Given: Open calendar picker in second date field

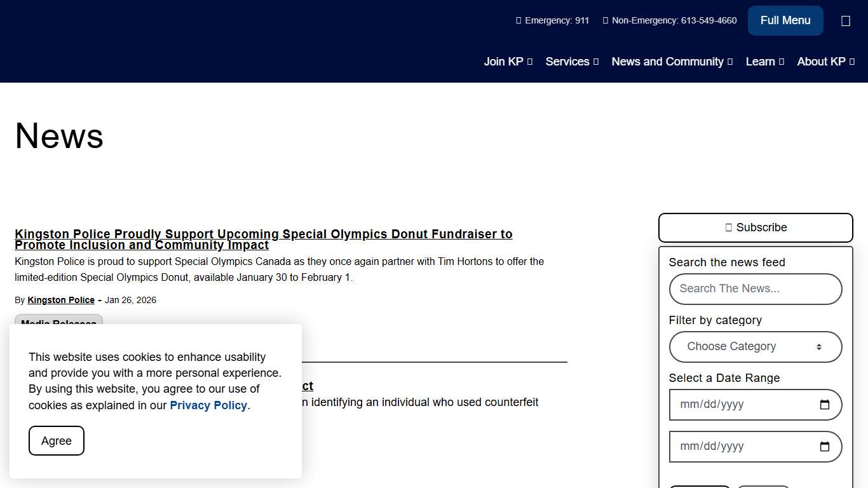Looking at the screenshot, I should point(825,447).
